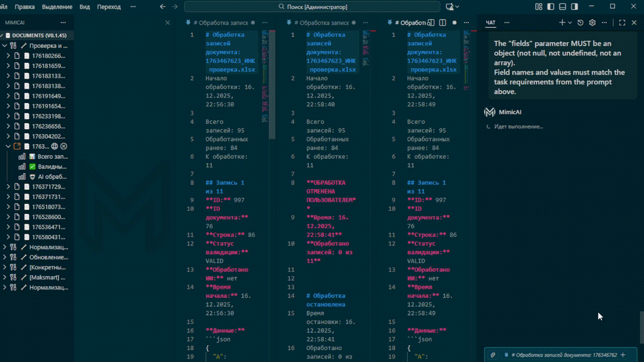Toggle the primary sidebar layout icon
Image resolution: width=644 pixels, height=362 pixels.
pos(551,7)
